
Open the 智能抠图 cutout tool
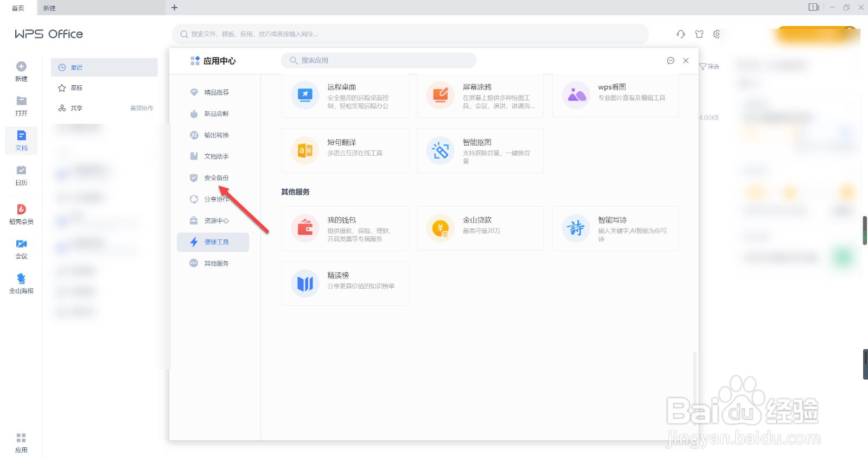point(480,150)
